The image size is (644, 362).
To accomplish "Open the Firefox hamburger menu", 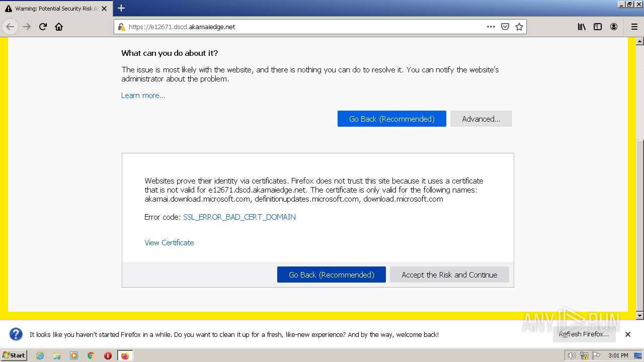I will pos(634,27).
